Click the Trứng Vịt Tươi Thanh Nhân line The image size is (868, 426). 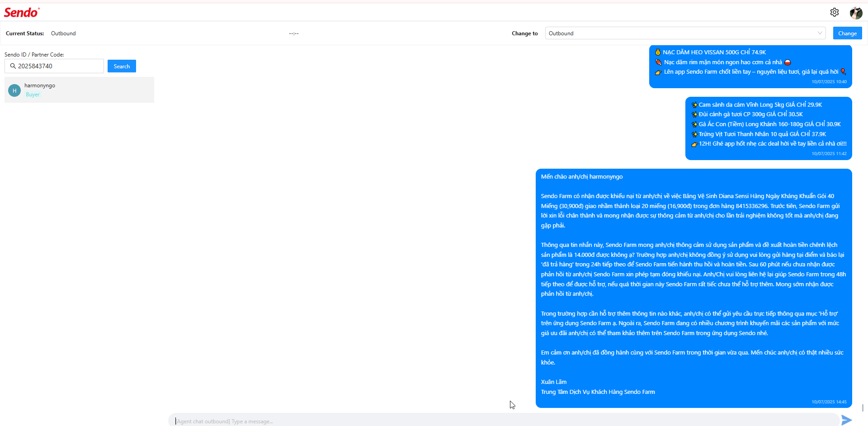click(x=759, y=134)
